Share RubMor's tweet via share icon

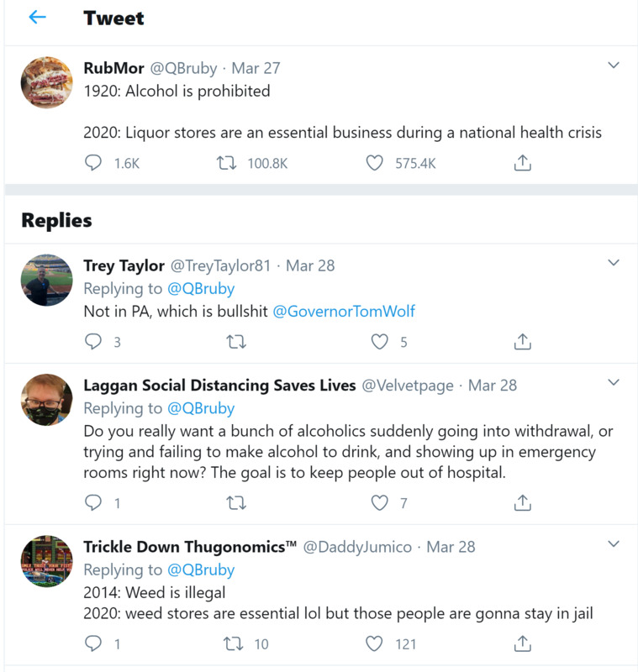point(522,163)
